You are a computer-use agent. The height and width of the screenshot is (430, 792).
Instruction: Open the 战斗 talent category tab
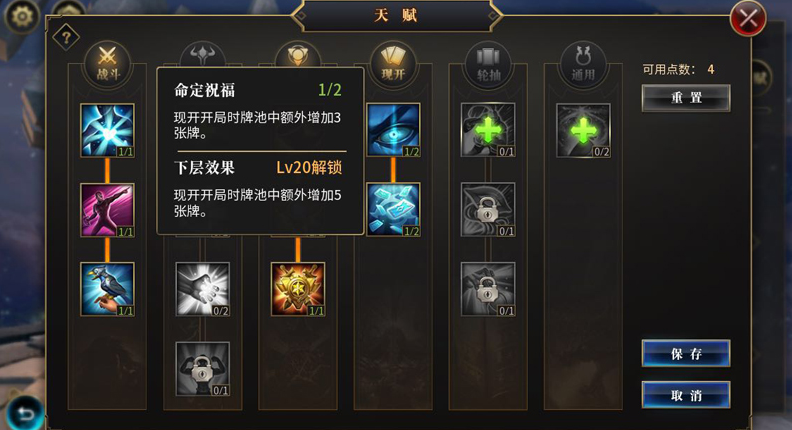coord(107,64)
